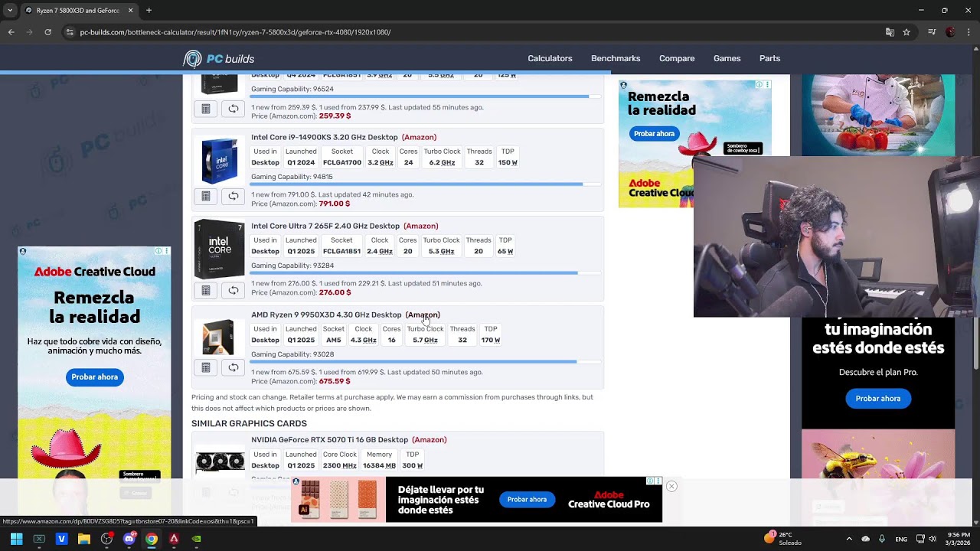Click Probar ahora in the top-center Adobe ad
The height and width of the screenshot is (551, 980).
click(654, 134)
